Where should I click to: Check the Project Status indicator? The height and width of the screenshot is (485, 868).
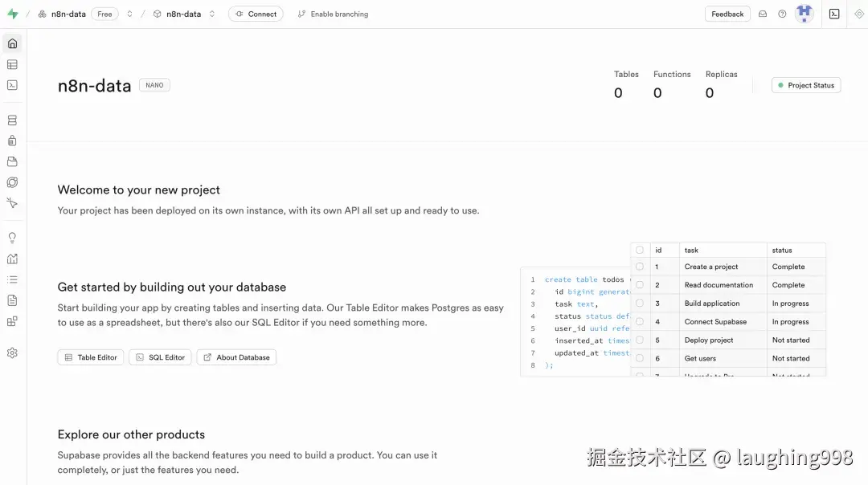805,85
